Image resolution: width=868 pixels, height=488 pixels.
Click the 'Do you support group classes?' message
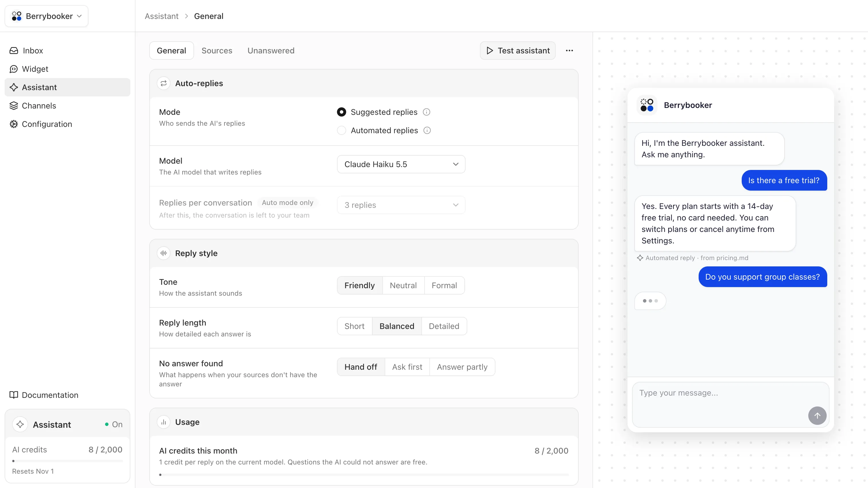763,277
